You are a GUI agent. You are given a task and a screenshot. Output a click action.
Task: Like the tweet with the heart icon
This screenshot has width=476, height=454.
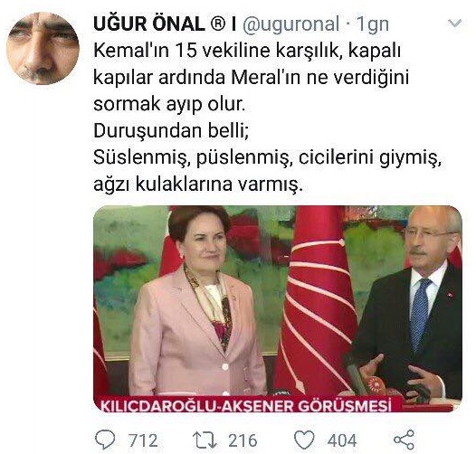point(304,440)
